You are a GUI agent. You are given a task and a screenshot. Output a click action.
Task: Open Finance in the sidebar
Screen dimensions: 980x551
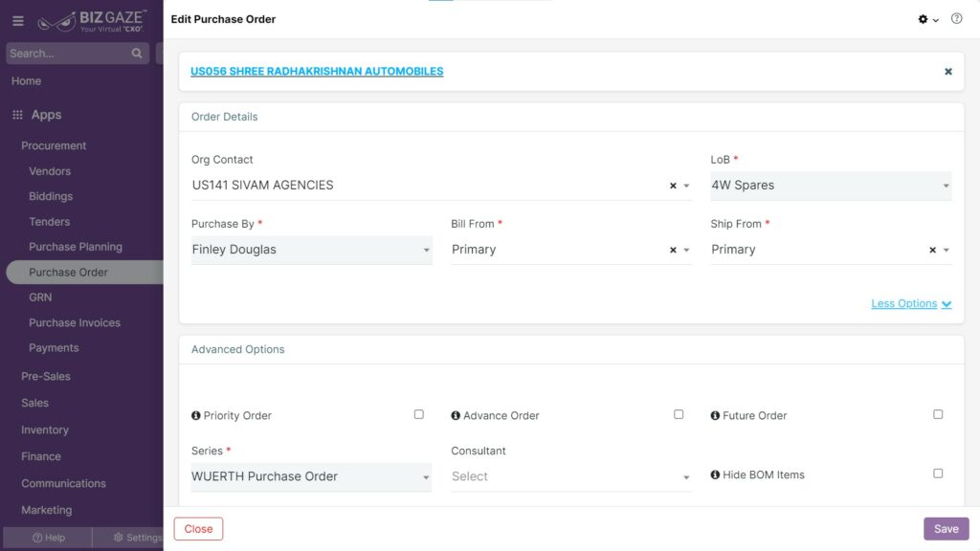click(x=41, y=456)
